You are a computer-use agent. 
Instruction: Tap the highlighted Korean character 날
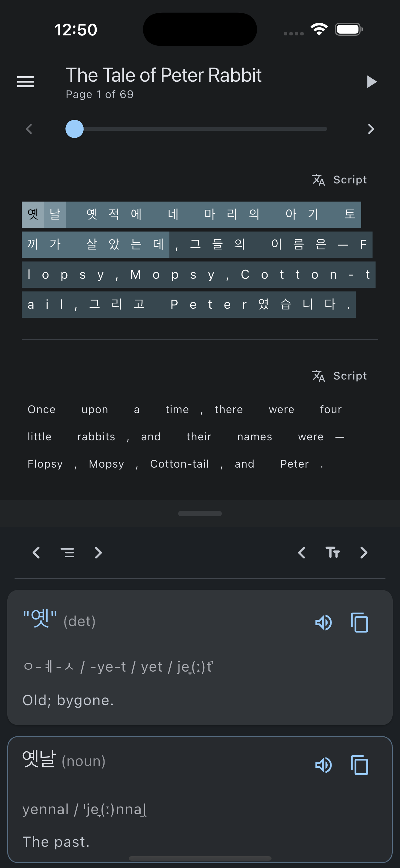pyautogui.click(x=55, y=214)
